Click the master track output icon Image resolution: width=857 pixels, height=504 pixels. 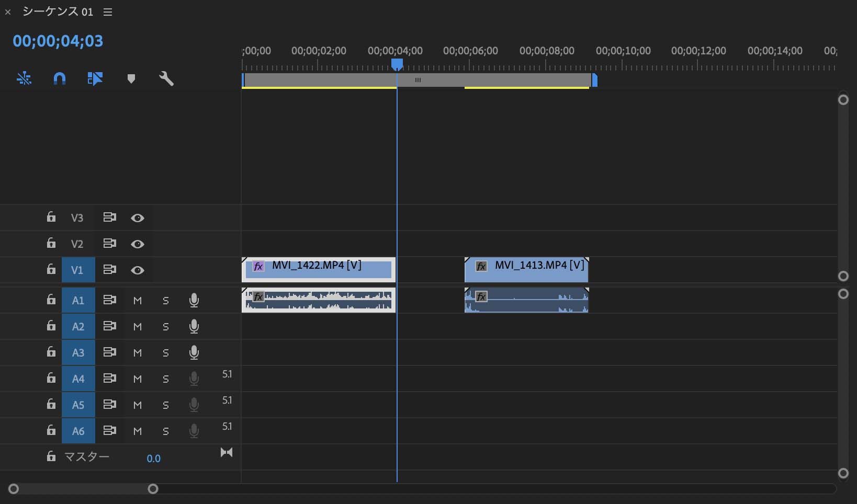point(227,452)
